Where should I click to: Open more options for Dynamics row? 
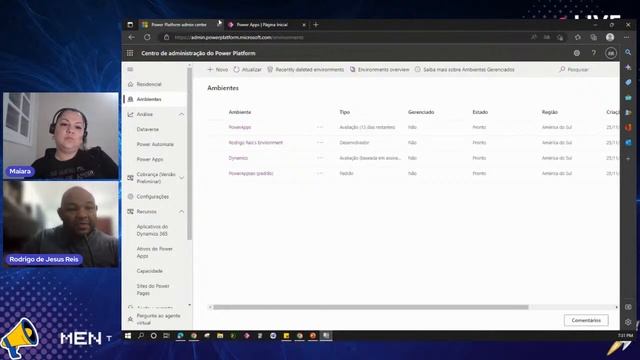coord(320,158)
